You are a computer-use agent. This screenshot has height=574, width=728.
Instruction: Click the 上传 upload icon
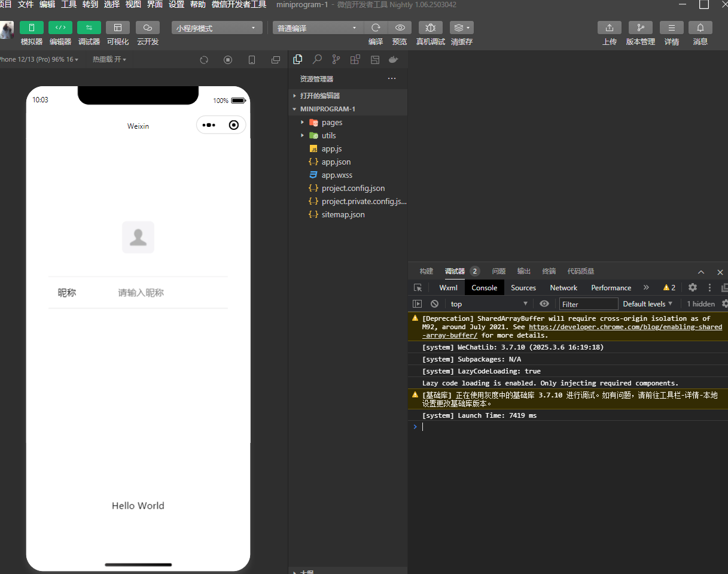pos(610,28)
